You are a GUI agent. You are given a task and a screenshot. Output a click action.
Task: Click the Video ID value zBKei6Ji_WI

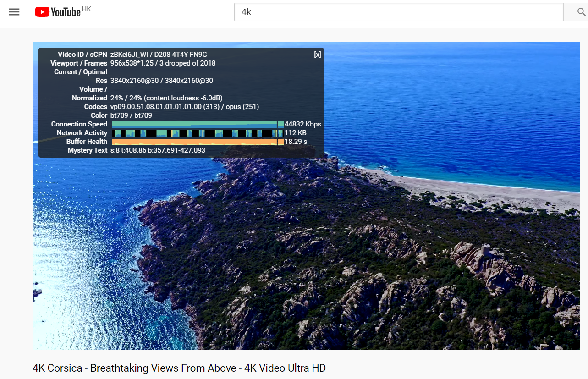(129, 55)
